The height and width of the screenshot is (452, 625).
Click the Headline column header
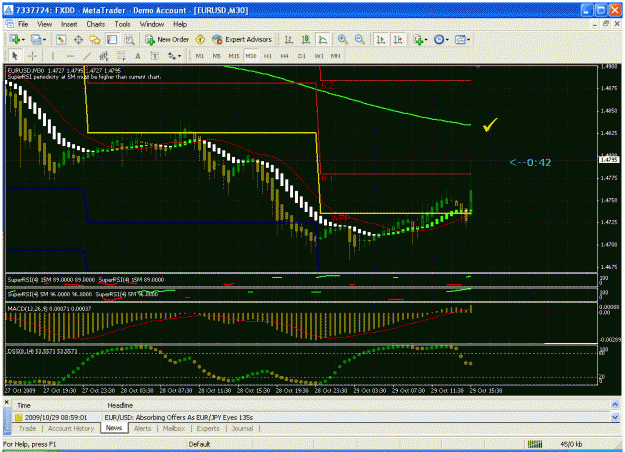[x=120, y=405]
